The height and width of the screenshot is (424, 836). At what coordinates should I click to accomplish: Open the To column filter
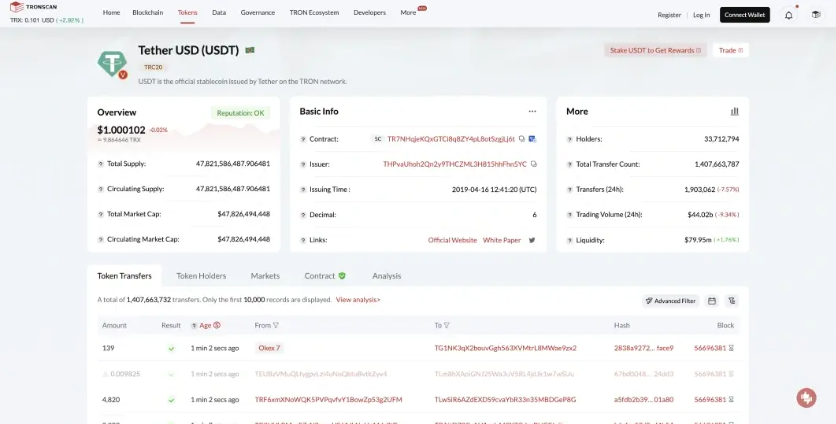coord(447,325)
